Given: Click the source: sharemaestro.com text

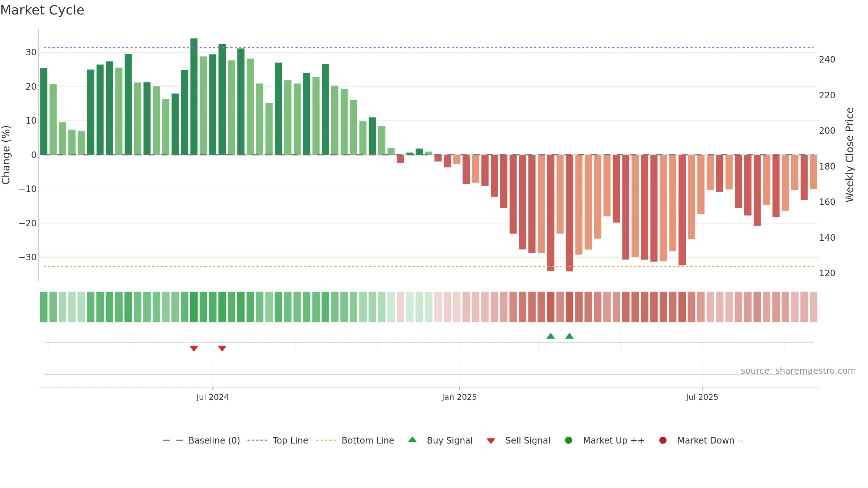Looking at the screenshot, I should pos(798,371).
